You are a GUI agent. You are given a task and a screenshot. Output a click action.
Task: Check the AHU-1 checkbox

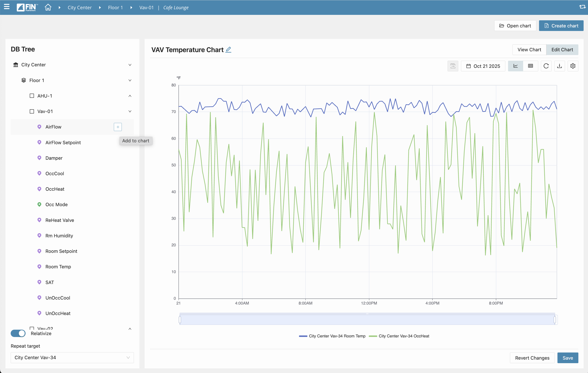[32, 96]
